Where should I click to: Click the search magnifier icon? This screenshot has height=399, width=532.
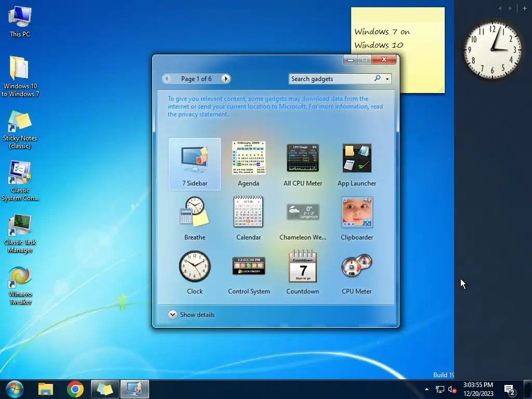(x=377, y=78)
